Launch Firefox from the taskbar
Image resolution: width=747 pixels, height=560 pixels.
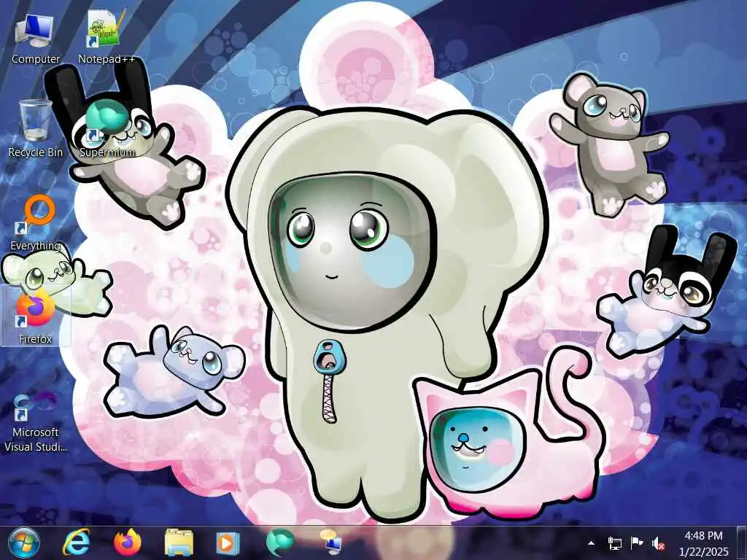[128, 542]
